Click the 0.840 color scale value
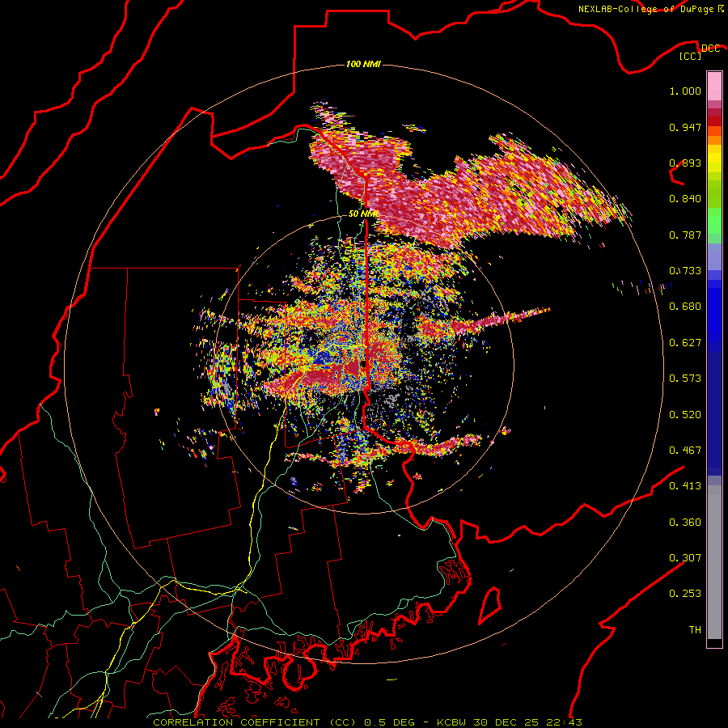 pyautogui.click(x=685, y=199)
